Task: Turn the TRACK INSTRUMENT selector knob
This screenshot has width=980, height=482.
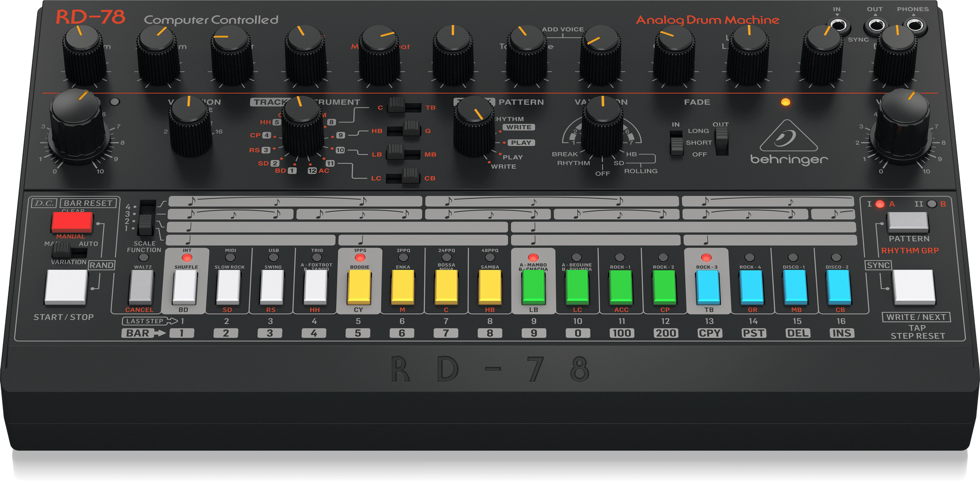Action: click(x=303, y=127)
